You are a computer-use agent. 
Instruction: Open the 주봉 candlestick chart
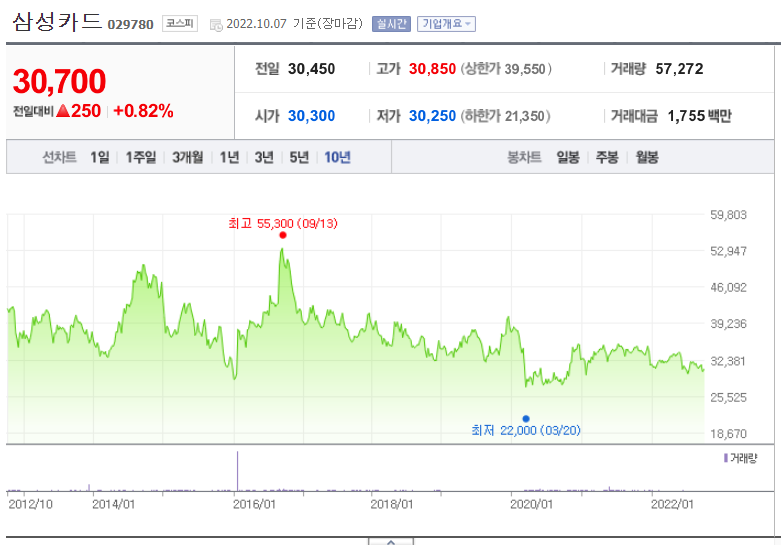(607, 157)
